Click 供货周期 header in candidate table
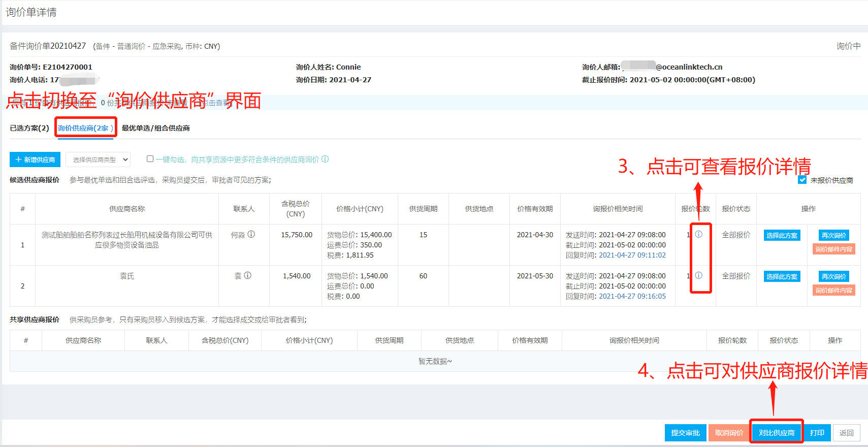Image resolution: width=868 pixels, height=447 pixels. (x=423, y=209)
